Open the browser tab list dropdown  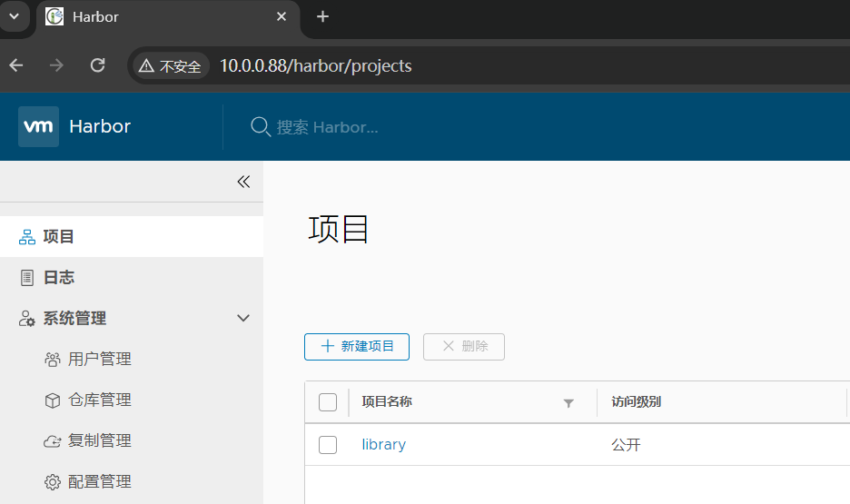click(x=14, y=16)
